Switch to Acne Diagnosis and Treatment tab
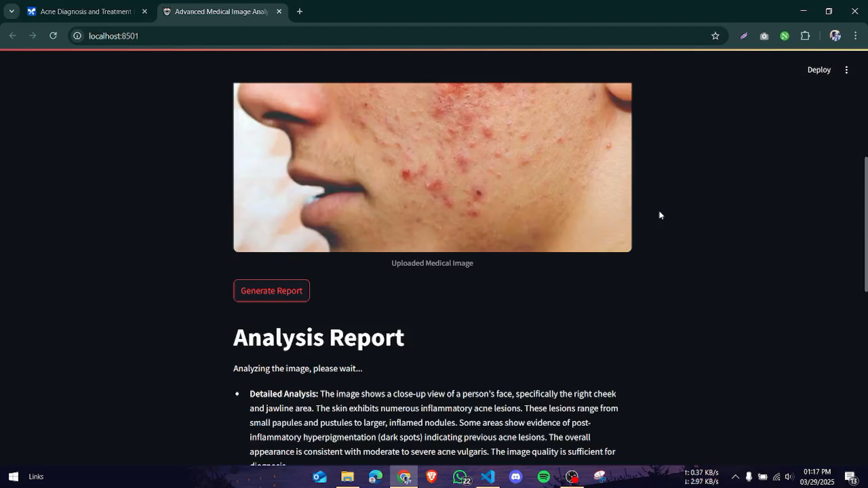This screenshot has height=488, width=868. [x=86, y=12]
